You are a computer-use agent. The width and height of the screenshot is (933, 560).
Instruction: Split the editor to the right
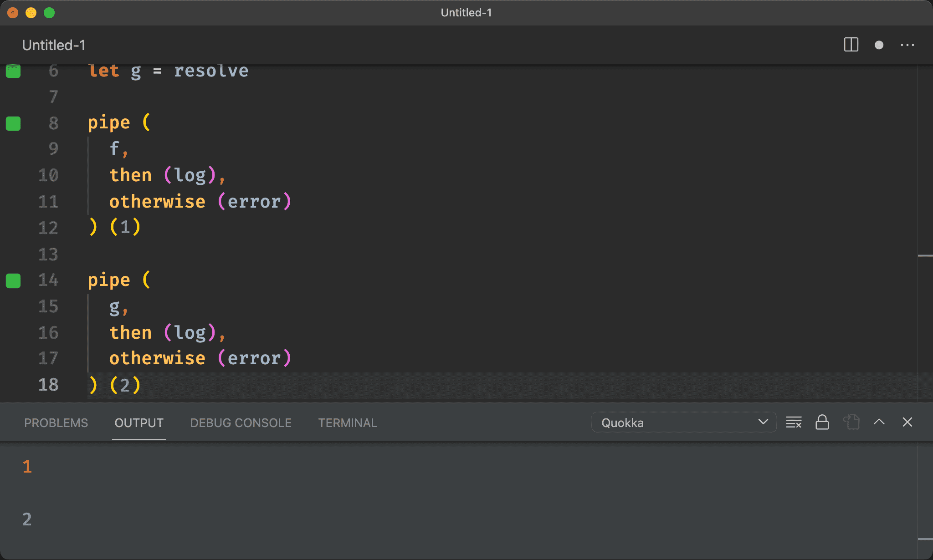851,45
